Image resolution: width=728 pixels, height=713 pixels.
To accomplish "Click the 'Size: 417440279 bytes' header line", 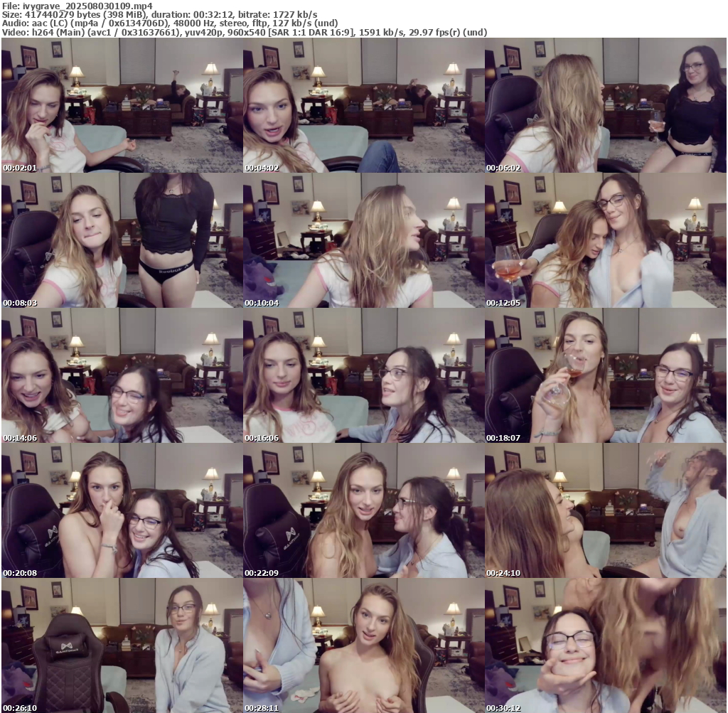I will coord(160,14).
